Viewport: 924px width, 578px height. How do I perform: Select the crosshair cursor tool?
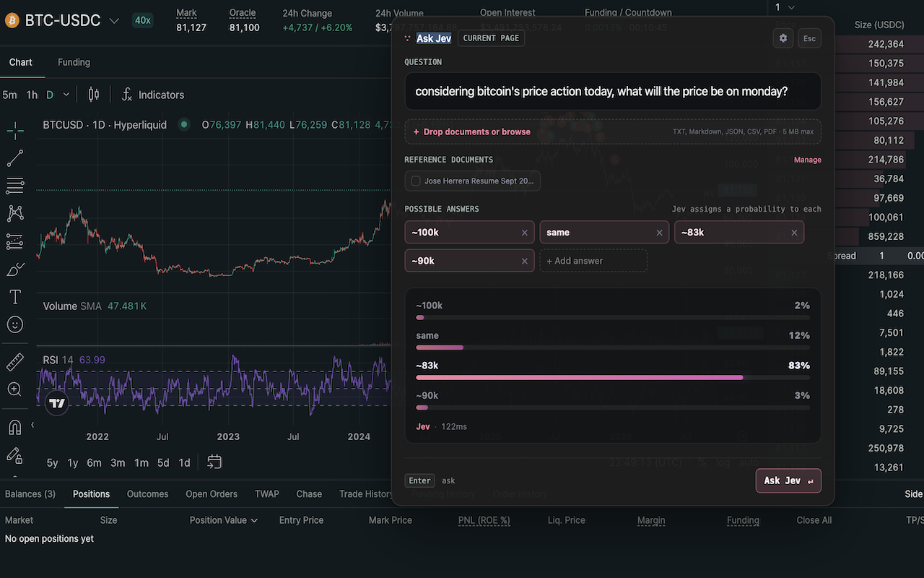tap(15, 131)
